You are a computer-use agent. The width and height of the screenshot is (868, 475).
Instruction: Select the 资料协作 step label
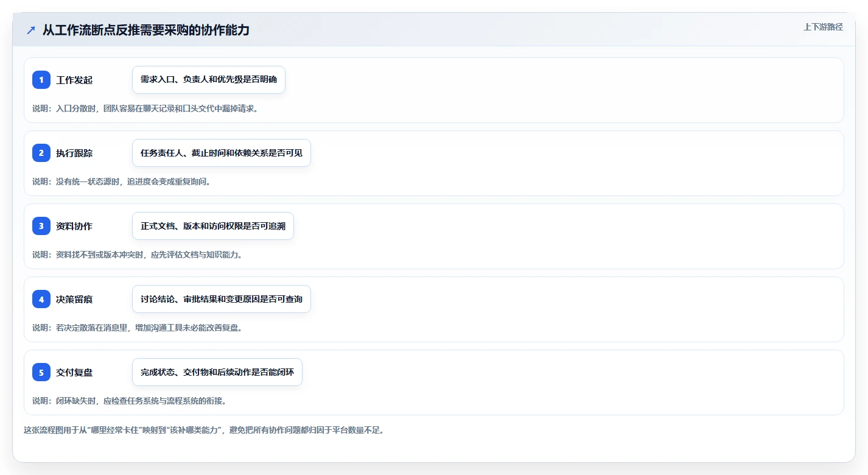(x=74, y=227)
